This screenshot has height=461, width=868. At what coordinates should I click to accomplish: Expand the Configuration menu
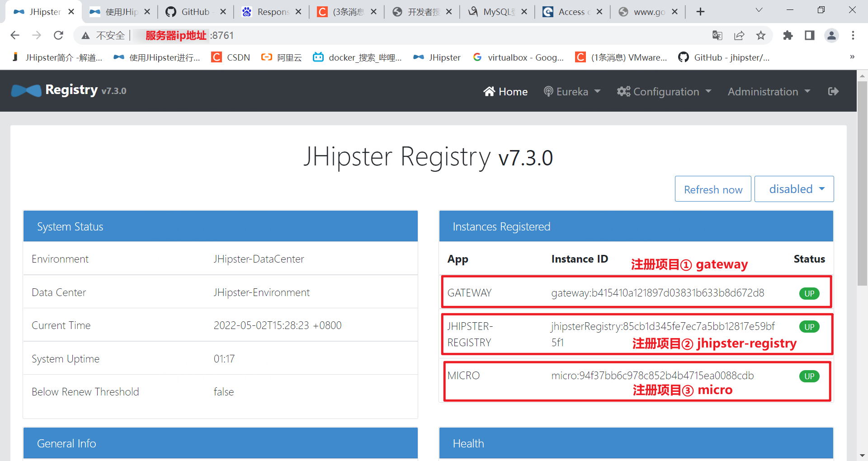pyautogui.click(x=664, y=91)
